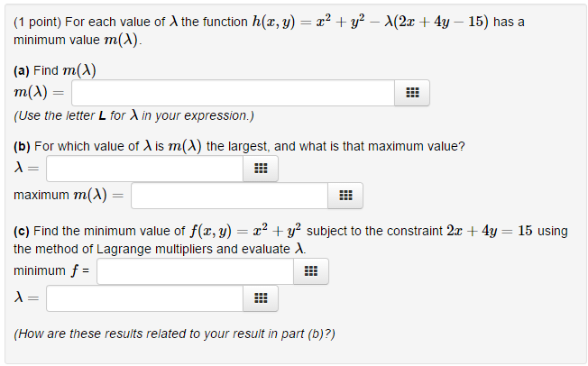Open equation editor icon for part (b) λ

261,169
